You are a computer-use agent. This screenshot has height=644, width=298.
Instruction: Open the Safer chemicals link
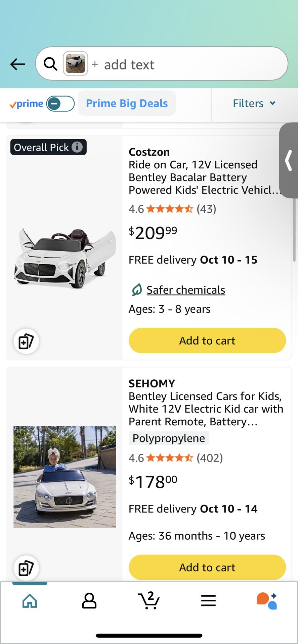pos(185,290)
